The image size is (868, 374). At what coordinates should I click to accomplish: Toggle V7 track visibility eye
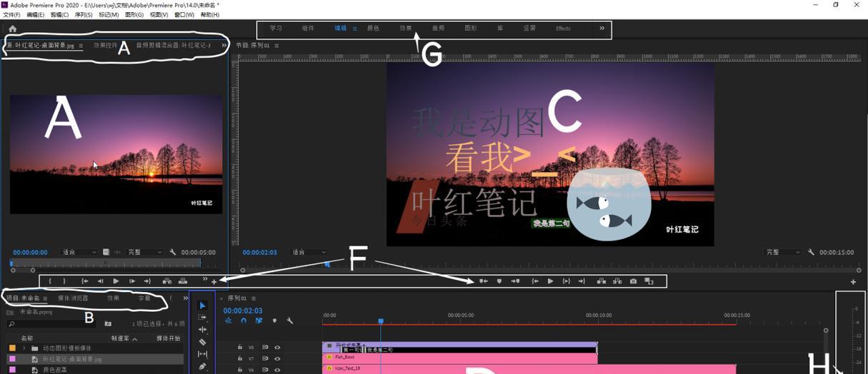click(x=277, y=358)
